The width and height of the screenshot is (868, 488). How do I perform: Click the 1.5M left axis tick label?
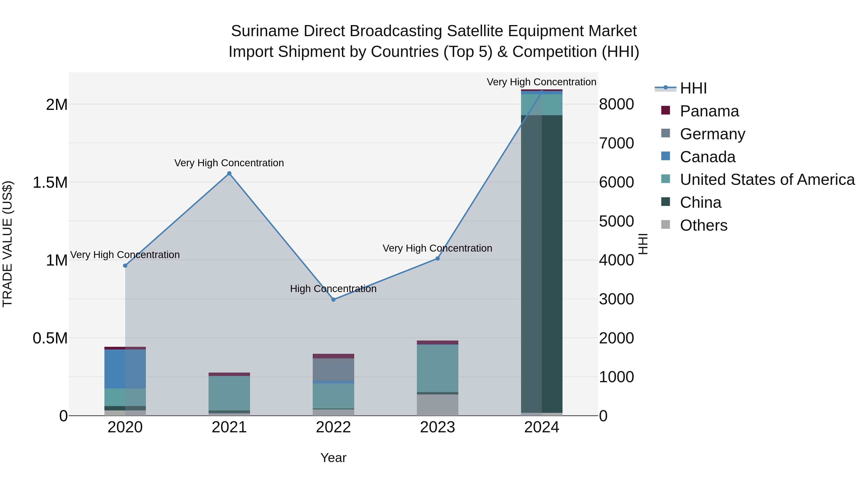point(50,182)
